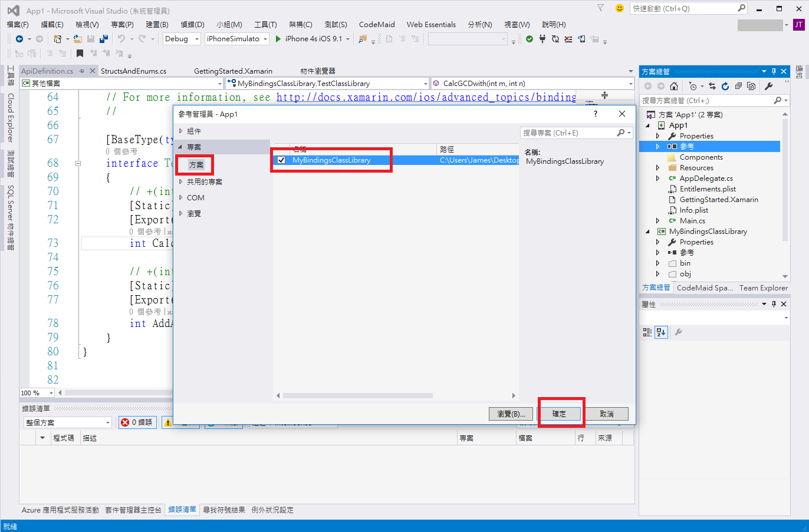Image resolution: width=809 pixels, height=532 pixels.
Task: Select the 方案 category in reference manager
Action: click(196, 165)
